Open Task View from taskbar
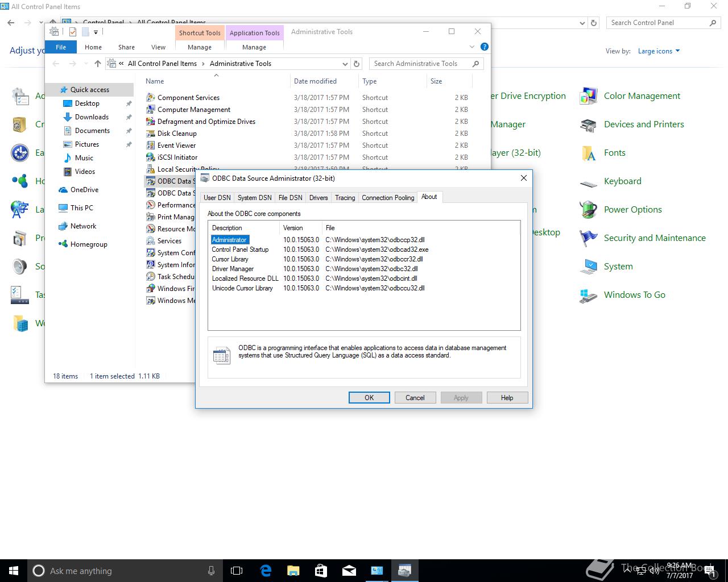Image resolution: width=728 pixels, height=582 pixels. pos(237,571)
